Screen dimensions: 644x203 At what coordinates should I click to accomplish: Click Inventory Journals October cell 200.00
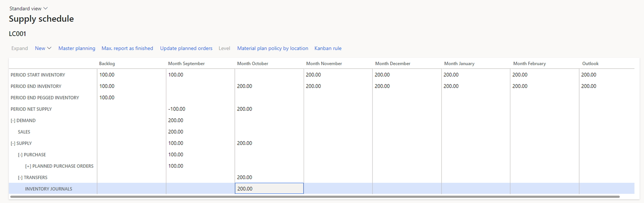[269, 189]
